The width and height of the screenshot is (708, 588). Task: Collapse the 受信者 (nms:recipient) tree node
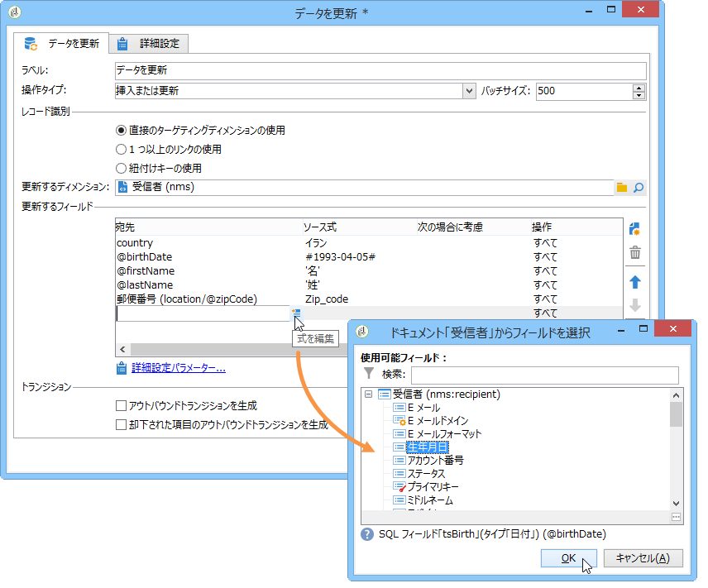[368, 394]
